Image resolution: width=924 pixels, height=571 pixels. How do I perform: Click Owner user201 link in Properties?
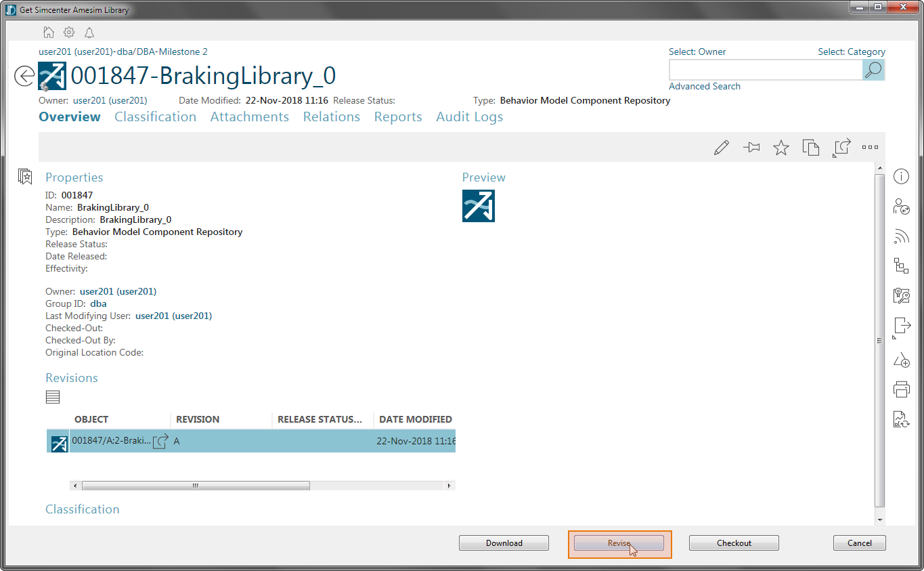[118, 291]
